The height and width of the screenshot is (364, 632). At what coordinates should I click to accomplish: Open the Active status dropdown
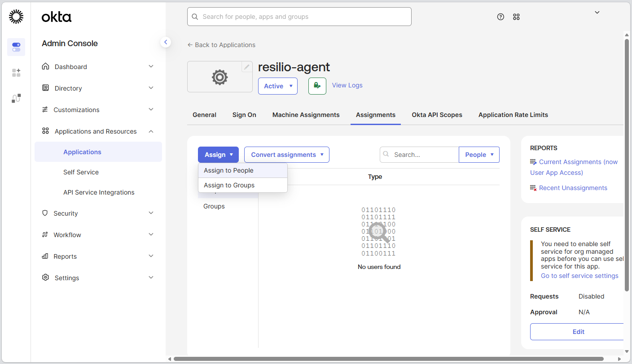point(278,86)
